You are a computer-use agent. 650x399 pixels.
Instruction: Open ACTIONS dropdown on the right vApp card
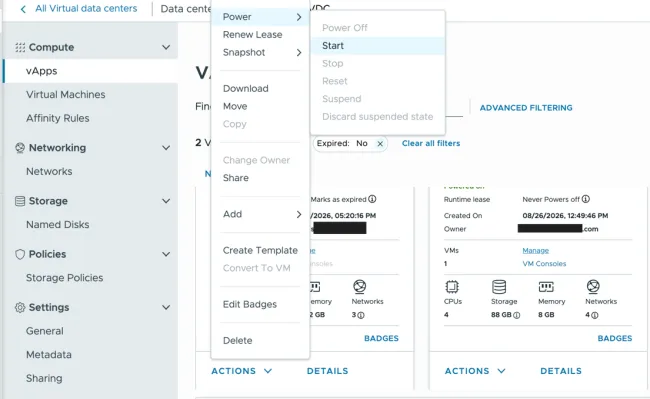tap(475, 371)
